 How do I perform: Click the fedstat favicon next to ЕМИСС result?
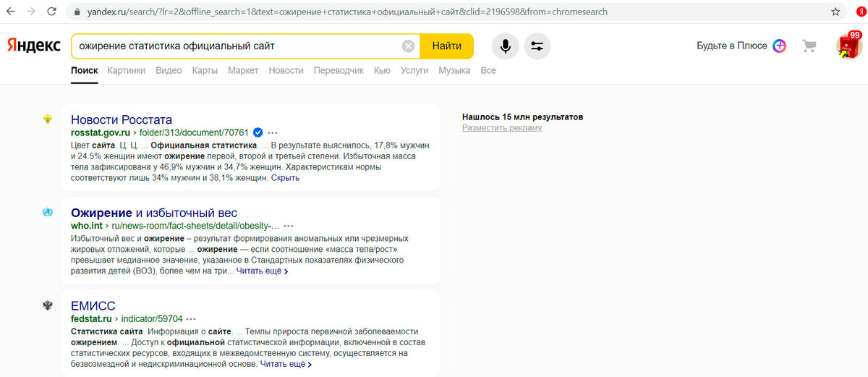[x=48, y=305]
